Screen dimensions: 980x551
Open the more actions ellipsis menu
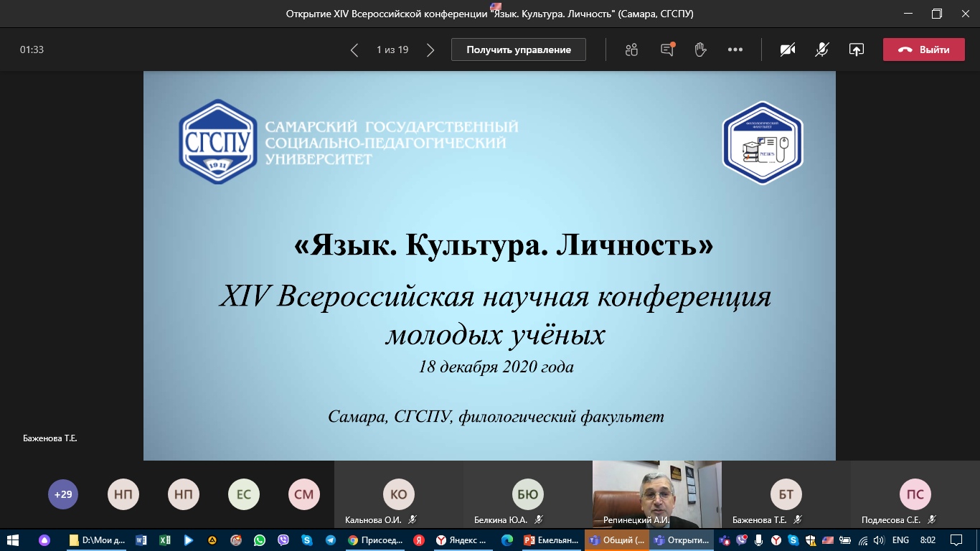click(x=735, y=50)
